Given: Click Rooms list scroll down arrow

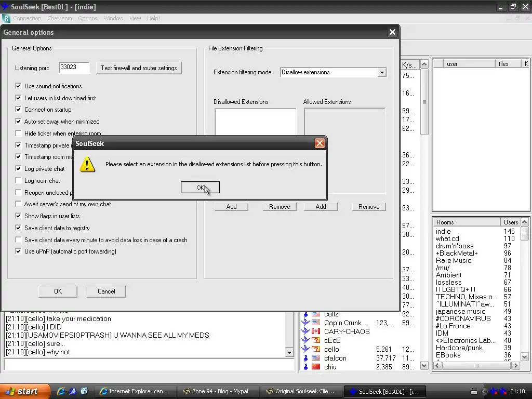Looking at the screenshot, I should point(524,356).
